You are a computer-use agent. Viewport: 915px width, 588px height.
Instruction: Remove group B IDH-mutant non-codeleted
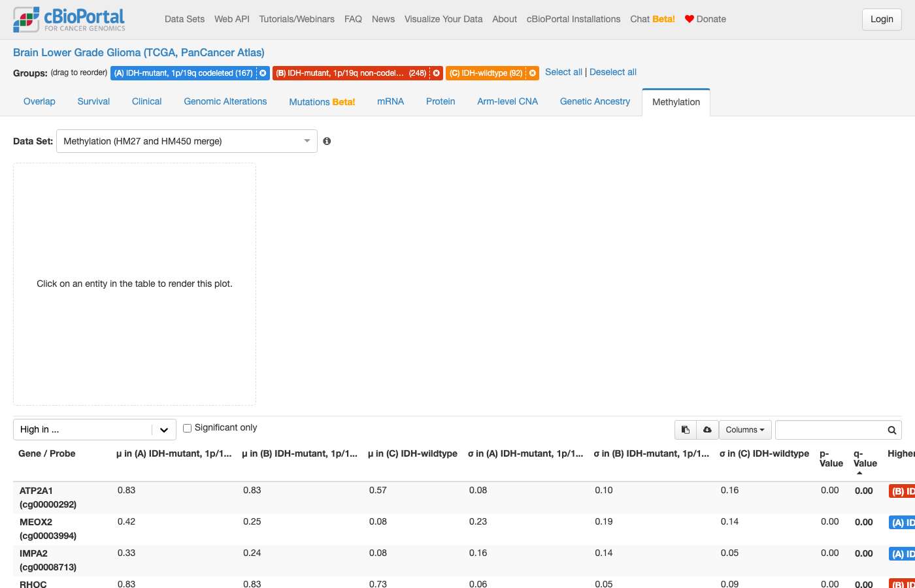coord(437,73)
